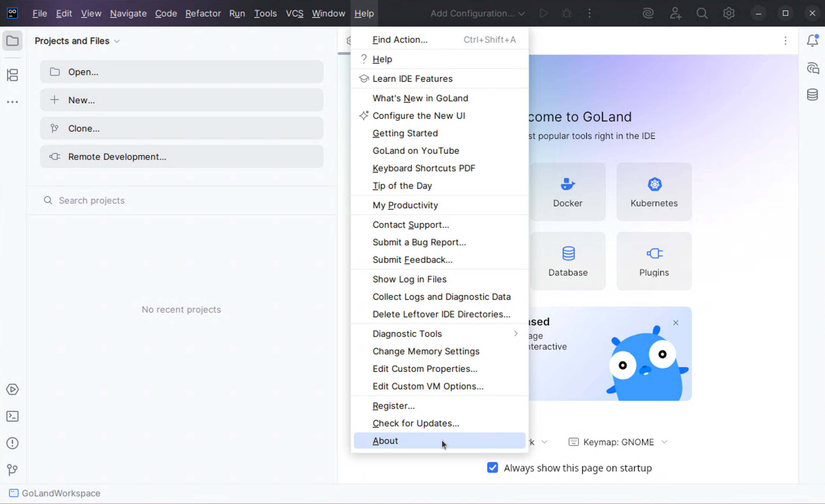Uncheck Always show this page on startup
The height and width of the screenshot is (504, 825).
click(493, 468)
